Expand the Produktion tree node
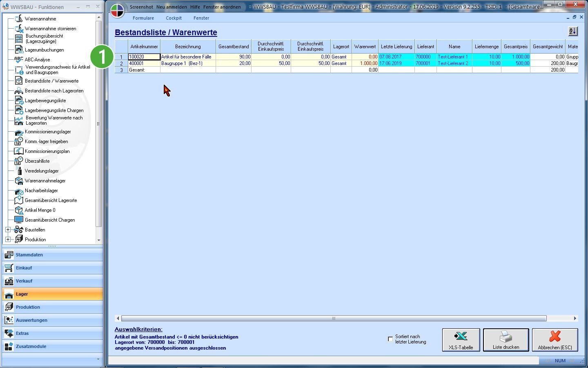Viewport: 588px width, 368px height. tap(8, 240)
